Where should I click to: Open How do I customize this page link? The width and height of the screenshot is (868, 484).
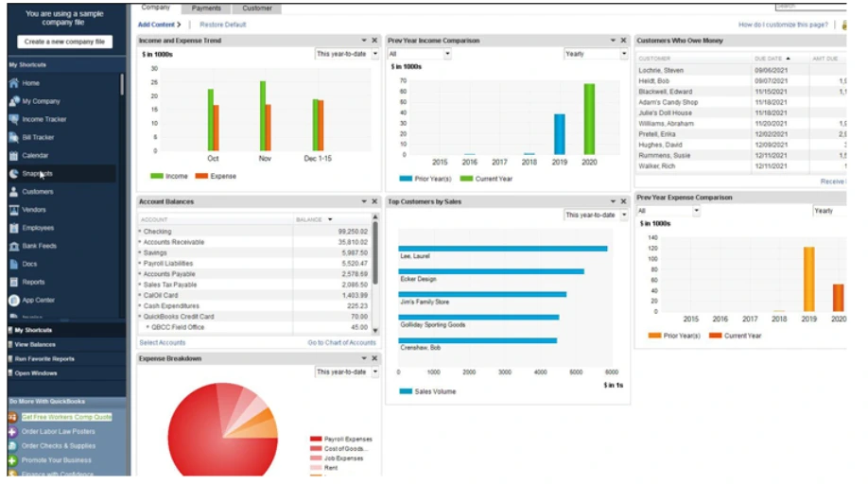click(x=783, y=25)
